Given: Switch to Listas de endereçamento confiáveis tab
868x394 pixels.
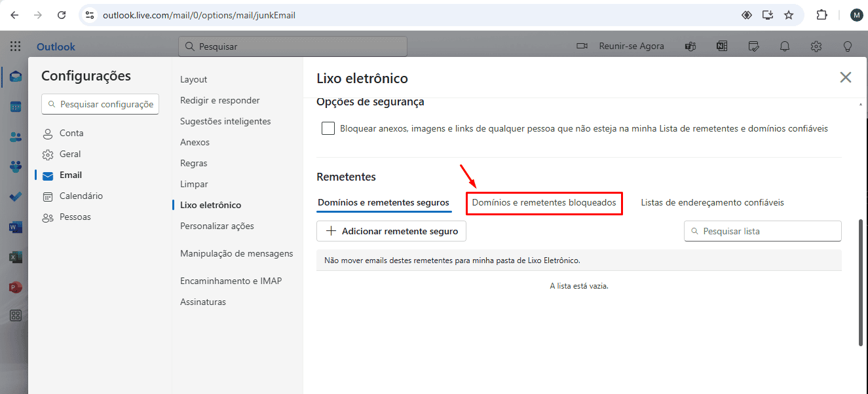Looking at the screenshot, I should (x=712, y=202).
